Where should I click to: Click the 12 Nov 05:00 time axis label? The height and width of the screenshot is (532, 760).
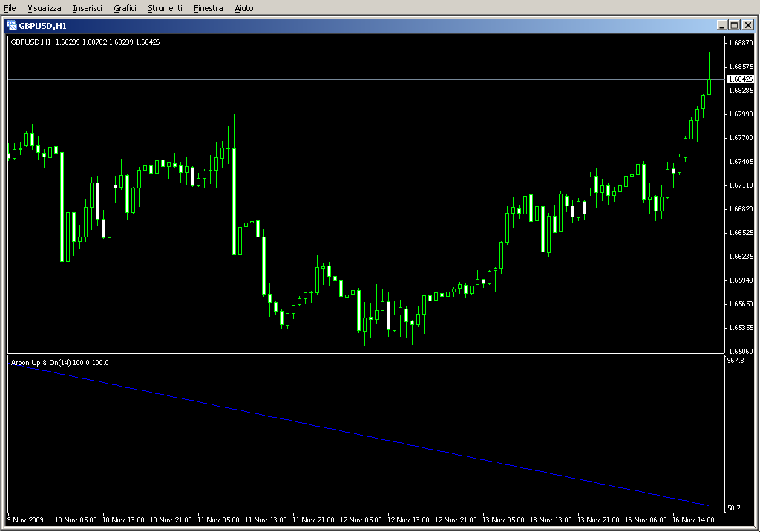[361, 519]
